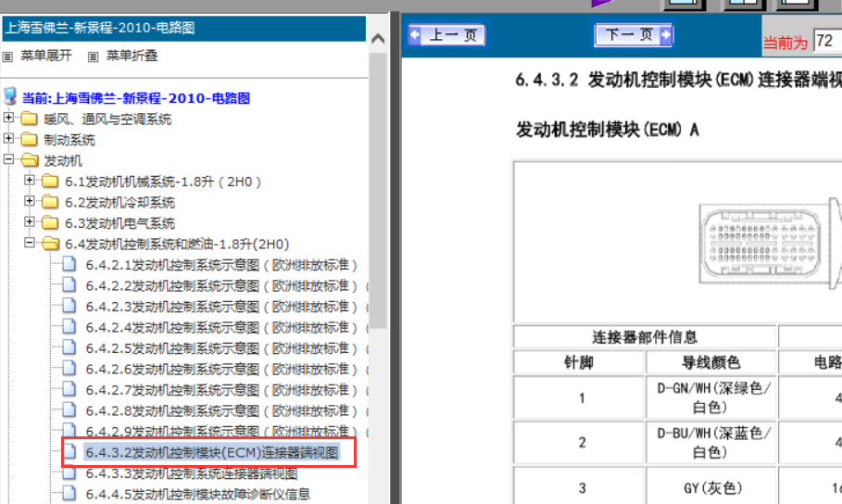Open page 6.4.2.4发动机控制系统示意图
The width and height of the screenshot is (842, 504).
(x=221, y=328)
